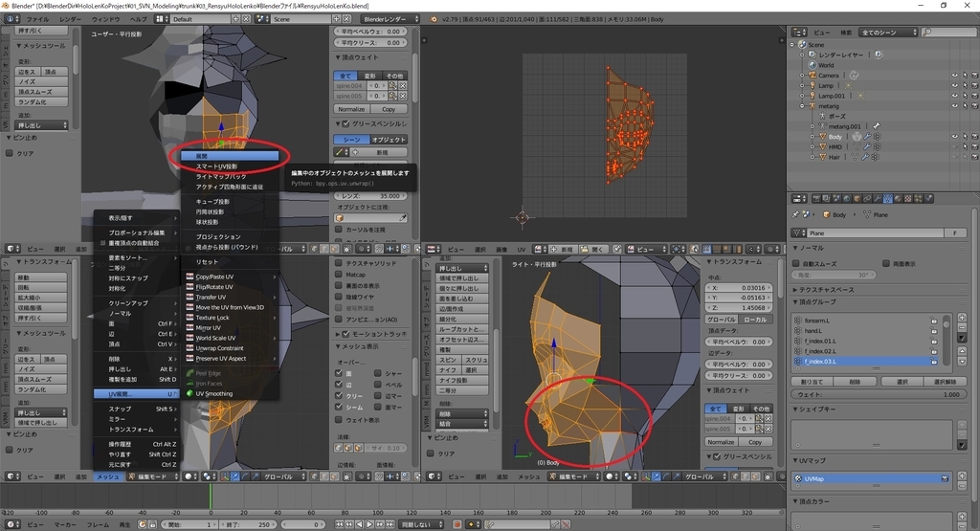Open the Object properties tab
The image size is (980, 531).
click(x=857, y=199)
